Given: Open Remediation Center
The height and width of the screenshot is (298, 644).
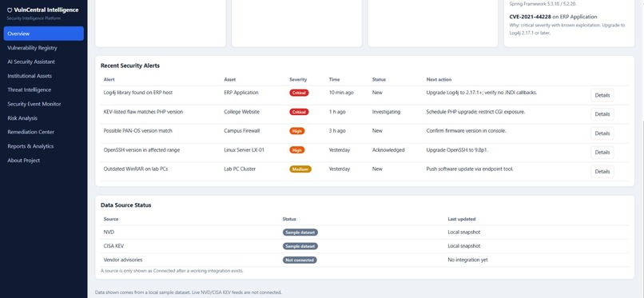Looking at the screenshot, I should click(30, 132).
